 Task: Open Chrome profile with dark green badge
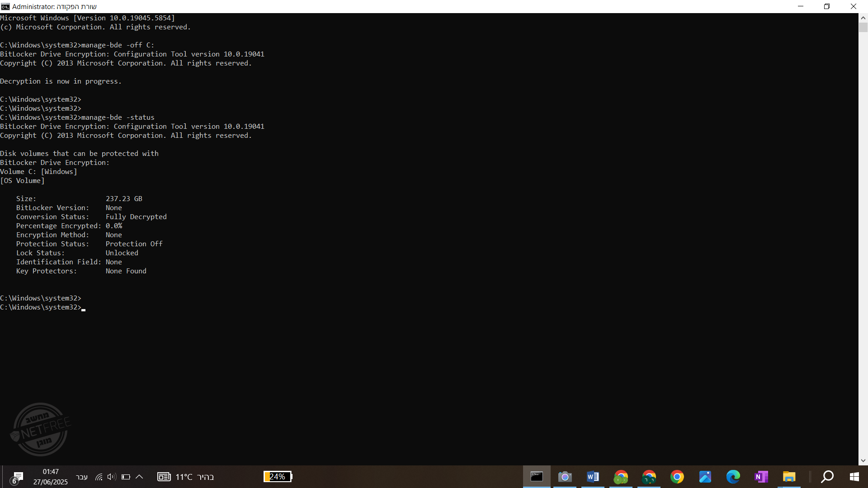click(649, 477)
